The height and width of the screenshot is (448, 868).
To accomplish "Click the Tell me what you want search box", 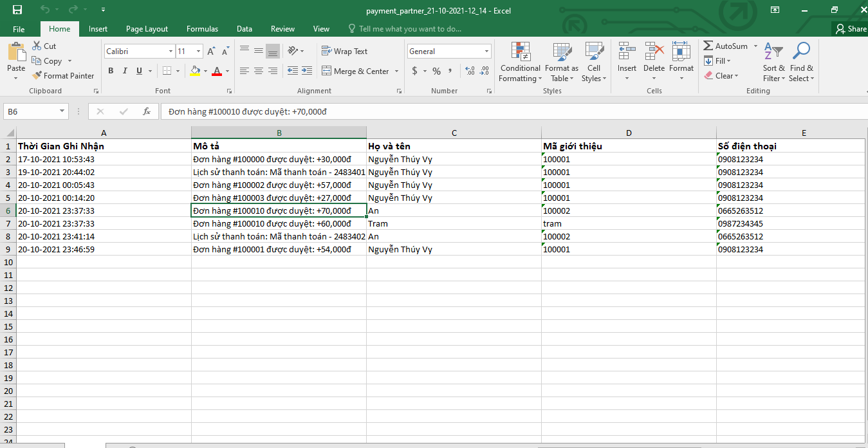I will (x=410, y=29).
